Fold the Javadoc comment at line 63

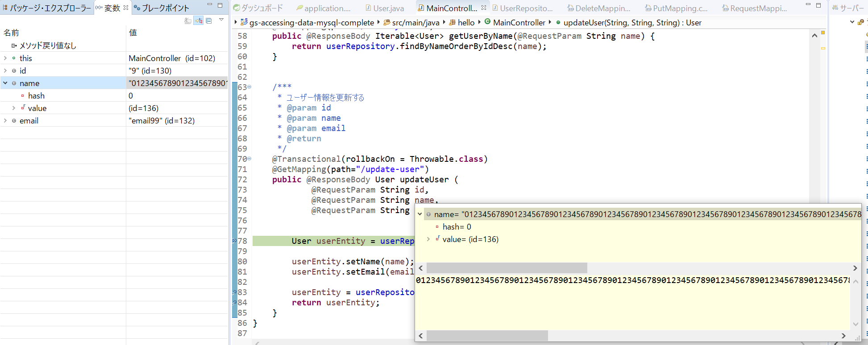coord(249,87)
